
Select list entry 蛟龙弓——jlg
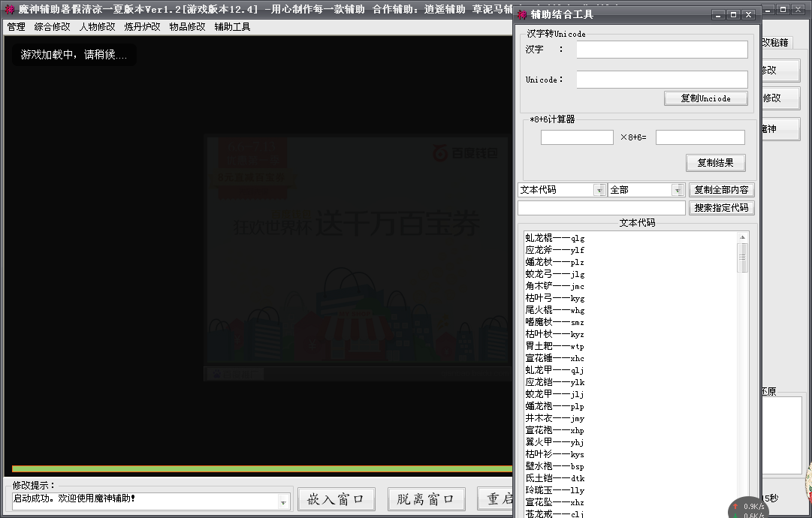click(x=555, y=274)
